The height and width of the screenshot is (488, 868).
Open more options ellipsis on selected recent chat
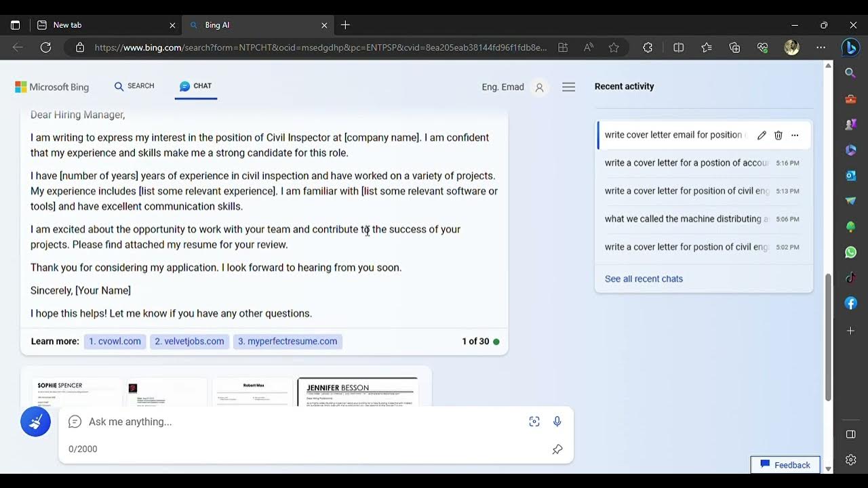click(x=795, y=135)
